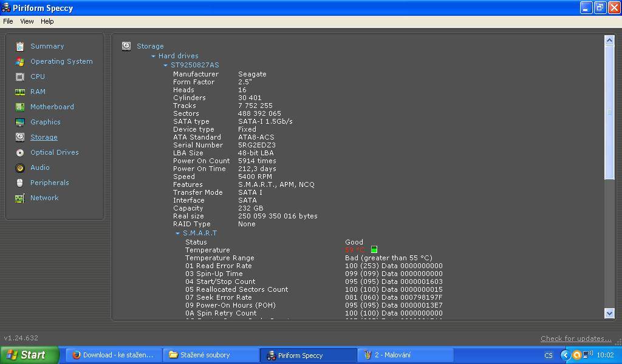This screenshot has width=622, height=364.
Task: Click the taskbar clock 10:02
Action: [606, 355]
